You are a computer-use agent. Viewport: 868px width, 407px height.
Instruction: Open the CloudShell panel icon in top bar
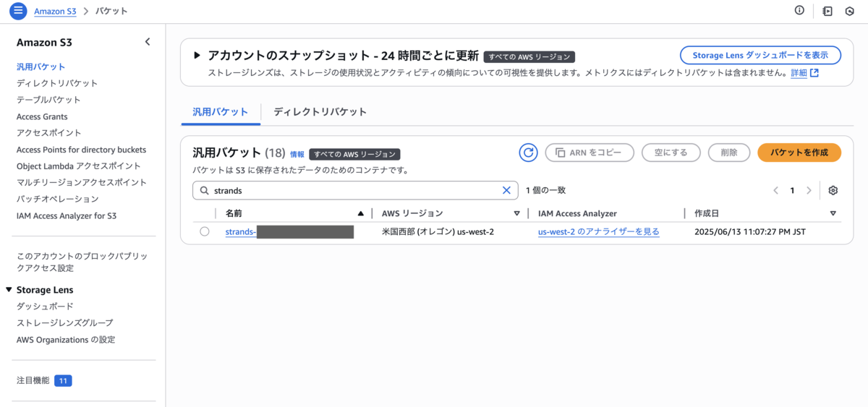click(x=827, y=11)
